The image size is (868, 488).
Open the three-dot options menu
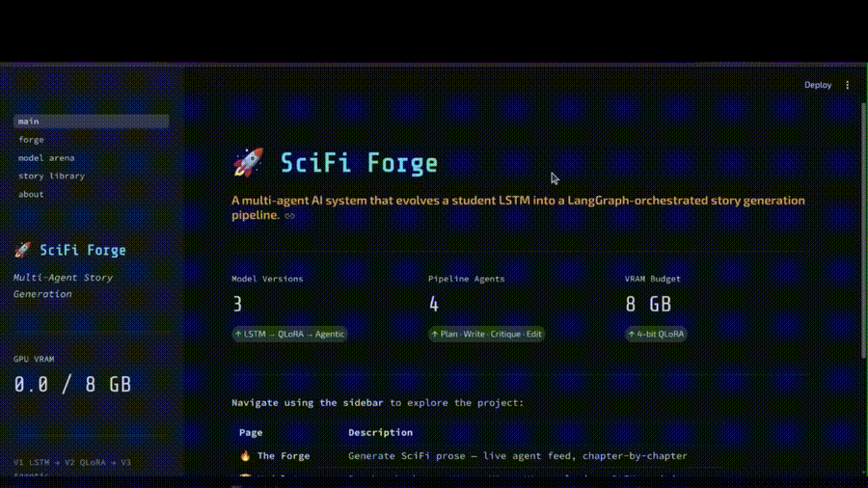pyautogui.click(x=847, y=85)
